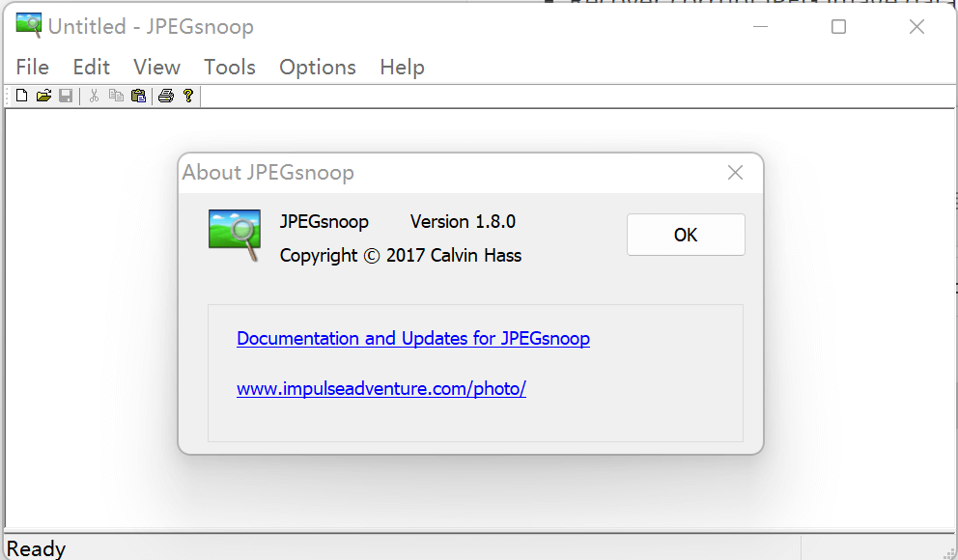Click the JPEGsnoop title bar app icon
This screenshot has width=958, height=560.
(x=29, y=25)
